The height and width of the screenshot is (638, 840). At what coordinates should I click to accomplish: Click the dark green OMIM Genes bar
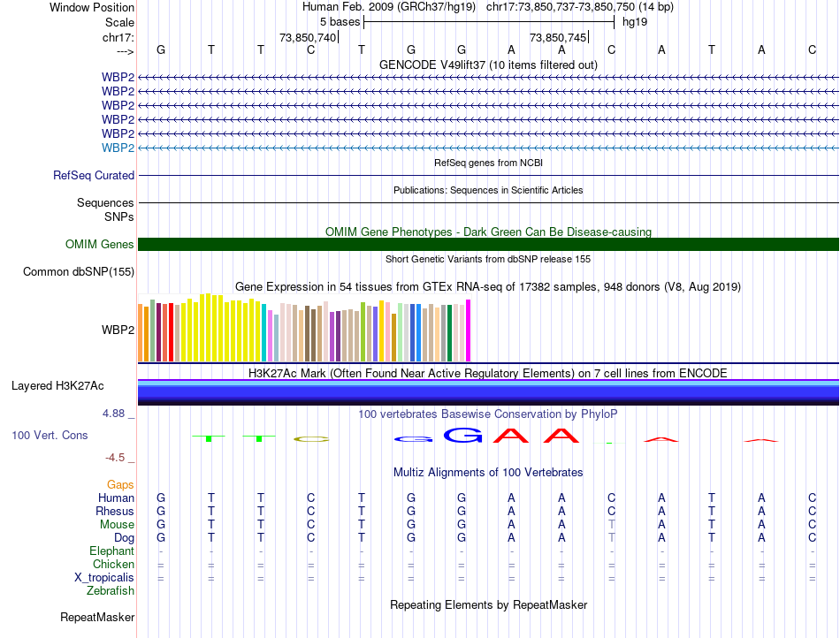click(488, 245)
